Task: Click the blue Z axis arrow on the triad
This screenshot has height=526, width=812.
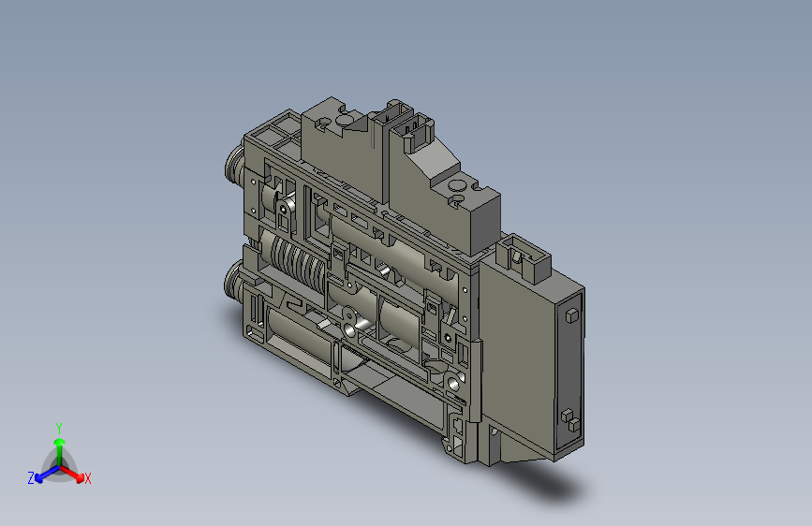Action: [x=47, y=475]
